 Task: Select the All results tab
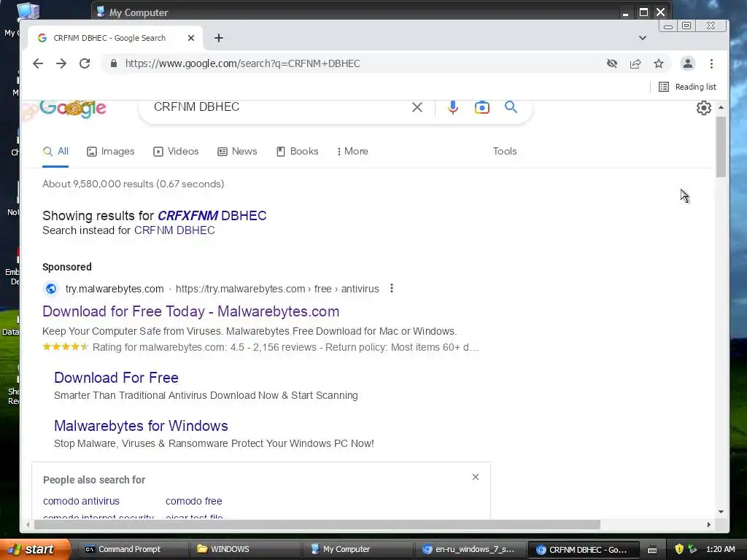pos(55,152)
